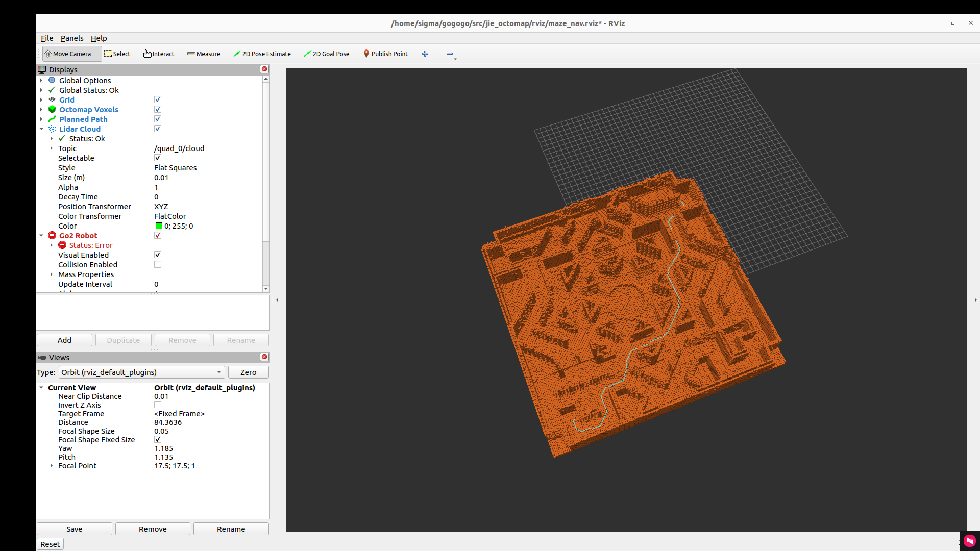Activate 2D Goal Pose tool

click(x=327, y=54)
